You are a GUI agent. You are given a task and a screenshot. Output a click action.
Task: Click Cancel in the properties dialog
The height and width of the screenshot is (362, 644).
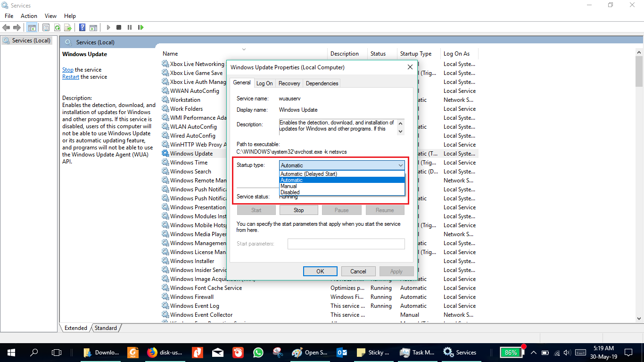point(358,271)
